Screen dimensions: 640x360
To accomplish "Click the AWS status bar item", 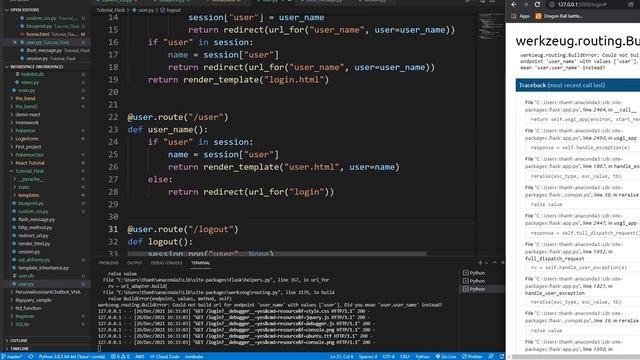I will [140, 357].
